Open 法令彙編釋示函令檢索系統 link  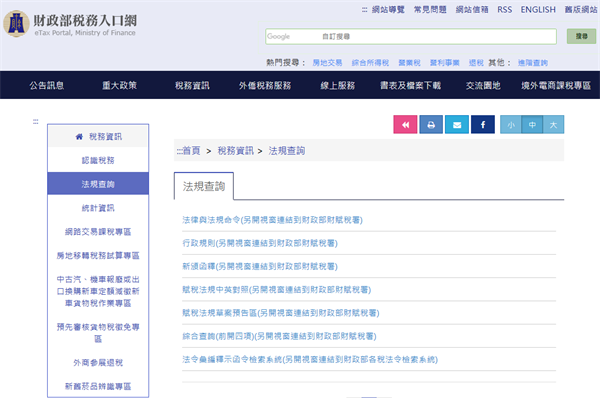310,359
